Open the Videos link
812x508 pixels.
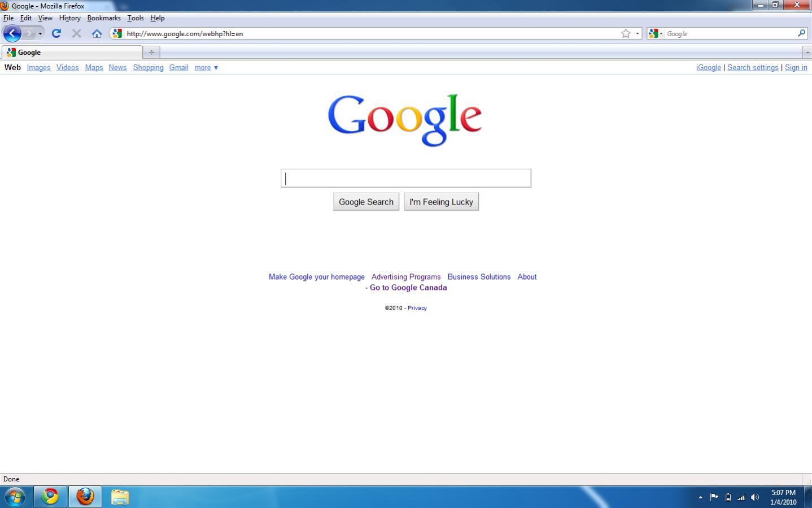click(67, 67)
